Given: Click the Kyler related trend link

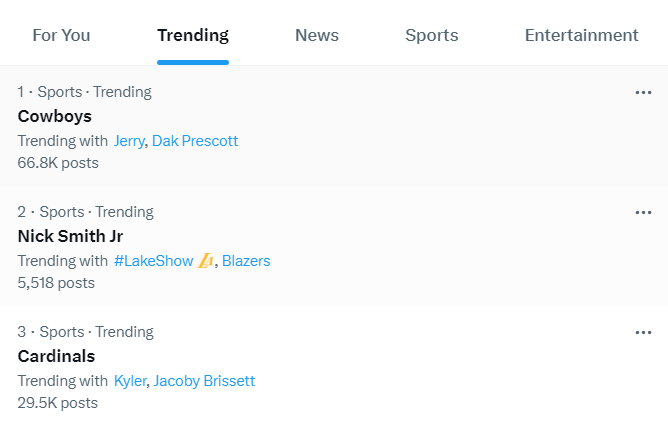Looking at the screenshot, I should 130,381.
